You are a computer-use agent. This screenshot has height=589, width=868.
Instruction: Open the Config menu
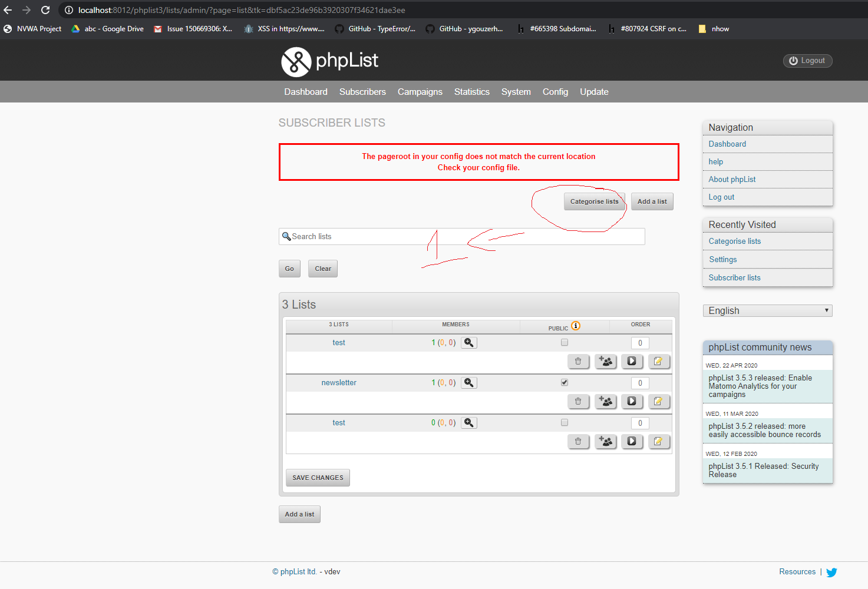tap(555, 92)
